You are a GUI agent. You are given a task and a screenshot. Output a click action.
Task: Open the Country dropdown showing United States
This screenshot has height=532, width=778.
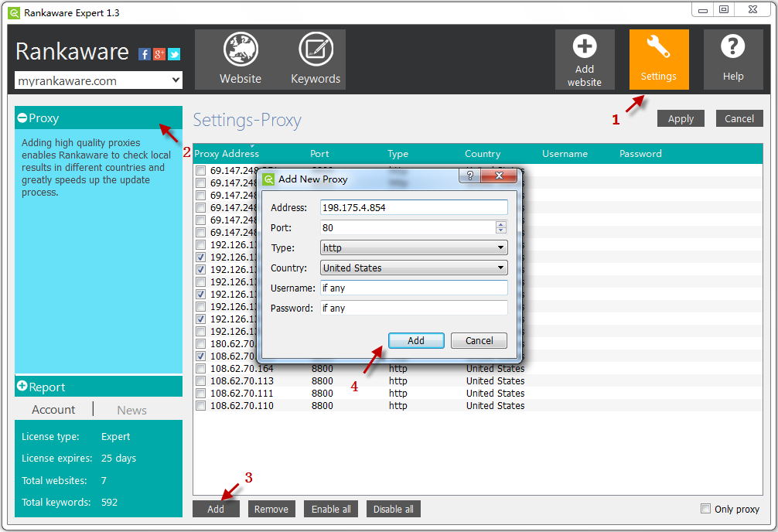(414, 268)
